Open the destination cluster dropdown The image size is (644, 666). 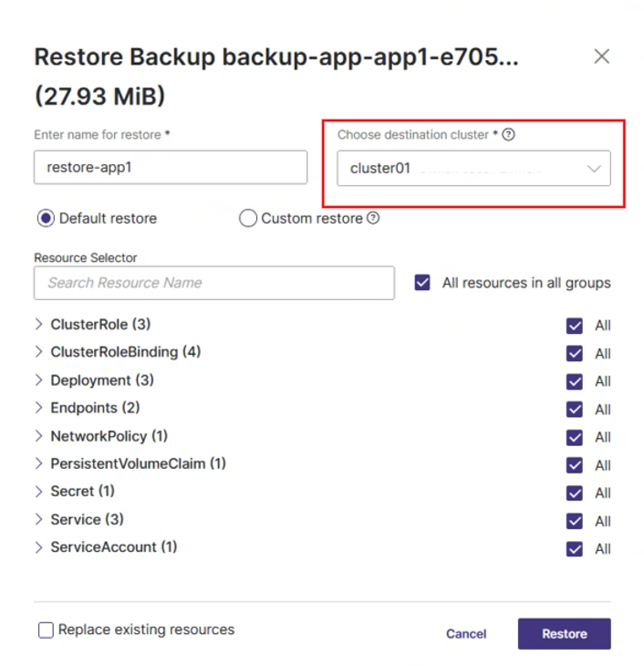[x=473, y=169]
